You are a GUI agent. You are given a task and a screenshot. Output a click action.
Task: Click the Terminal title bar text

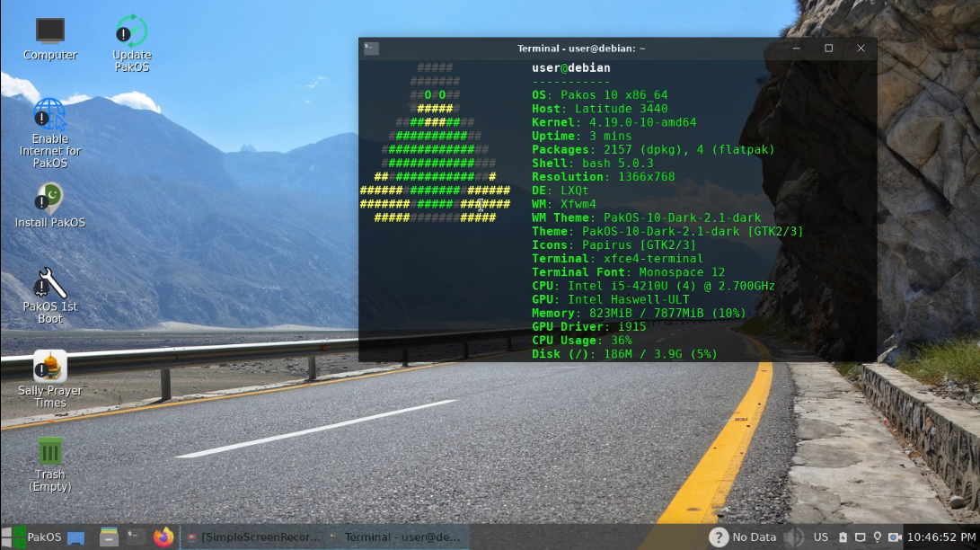[581, 49]
